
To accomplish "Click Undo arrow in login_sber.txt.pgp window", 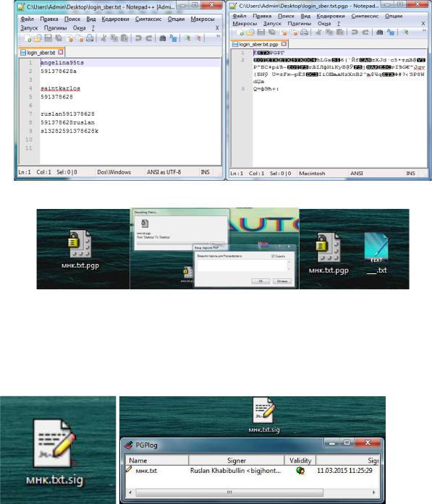I will tap(355, 32).
